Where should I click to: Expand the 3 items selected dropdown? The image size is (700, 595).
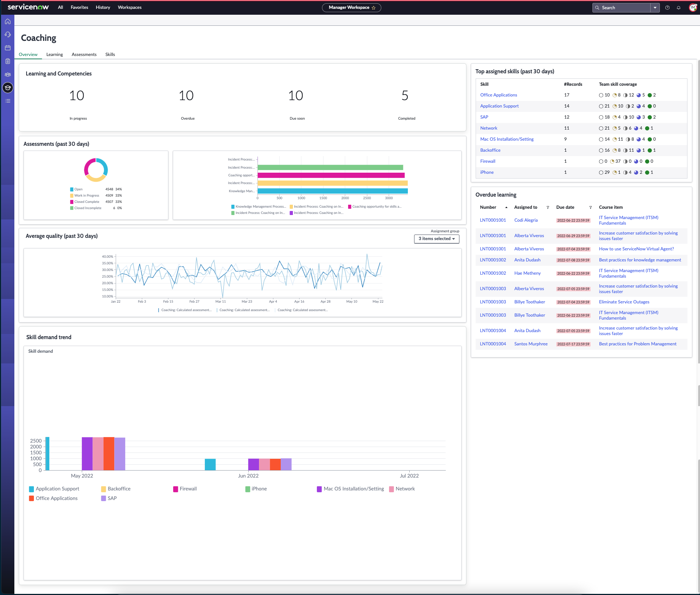point(437,239)
